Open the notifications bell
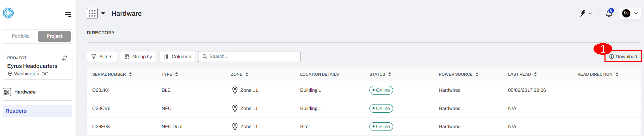The height and width of the screenshot is (136, 644). pyautogui.click(x=609, y=13)
